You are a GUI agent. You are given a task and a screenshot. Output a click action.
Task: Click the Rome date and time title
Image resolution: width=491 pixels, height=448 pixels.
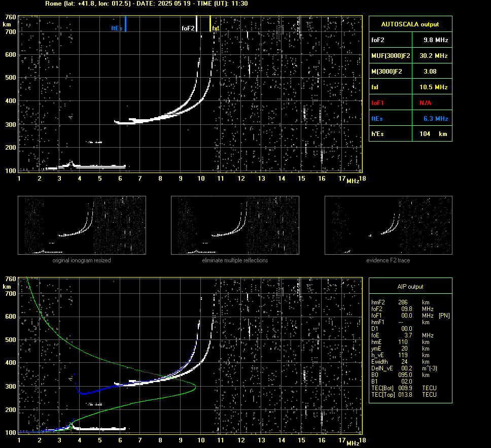tap(147, 4)
